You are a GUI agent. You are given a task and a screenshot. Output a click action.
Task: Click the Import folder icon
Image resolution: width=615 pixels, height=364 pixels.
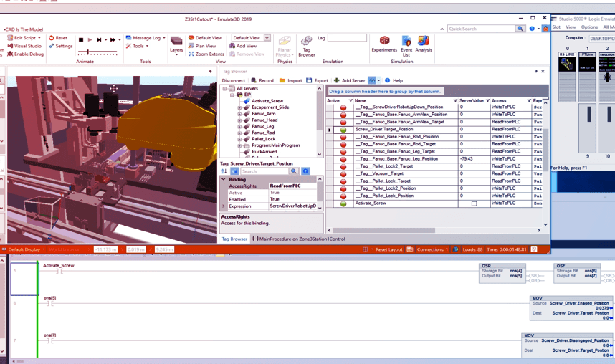[282, 81]
